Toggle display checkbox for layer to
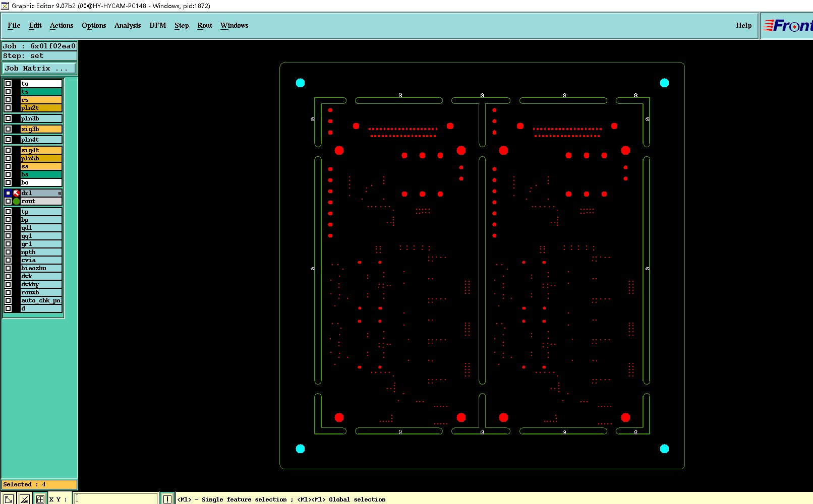Image resolution: width=813 pixels, height=504 pixels. pyautogui.click(x=8, y=84)
